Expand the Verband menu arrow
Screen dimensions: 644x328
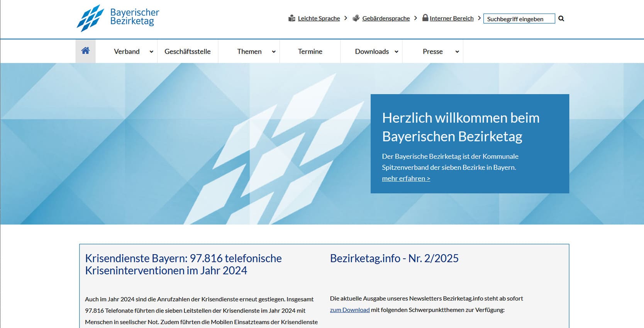point(151,52)
